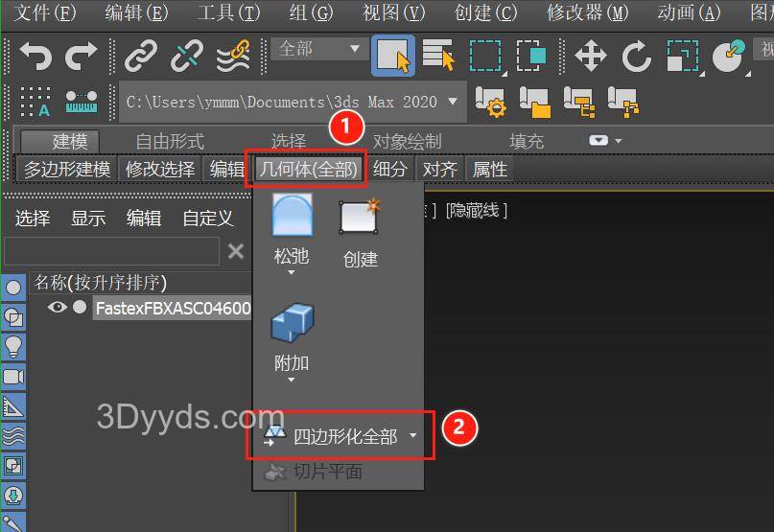Activate the Select and Rotate tool

click(x=636, y=56)
